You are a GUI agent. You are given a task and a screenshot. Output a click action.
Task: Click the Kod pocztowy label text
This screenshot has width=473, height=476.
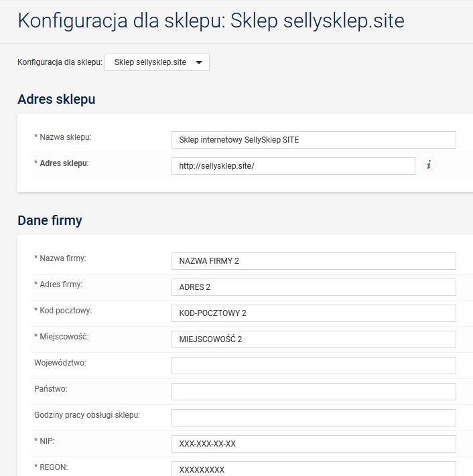pyautogui.click(x=63, y=311)
